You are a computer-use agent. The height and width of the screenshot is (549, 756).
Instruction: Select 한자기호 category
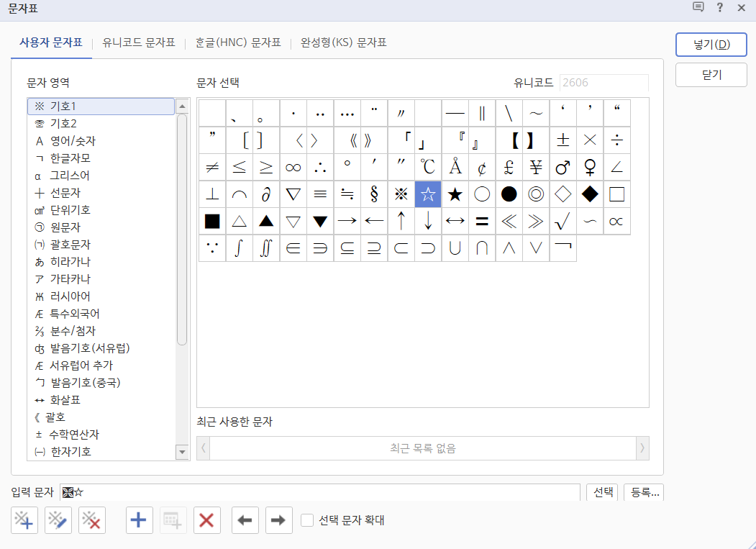pos(101,452)
